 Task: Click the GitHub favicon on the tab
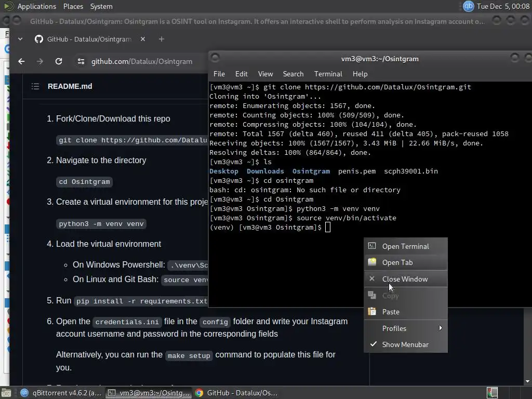[39, 39]
